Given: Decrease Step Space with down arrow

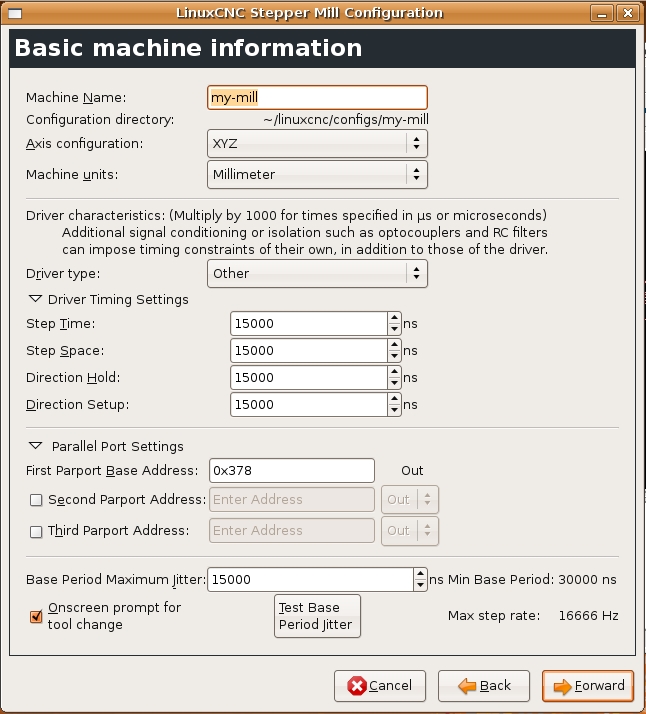Looking at the screenshot, I should pyautogui.click(x=394, y=357).
